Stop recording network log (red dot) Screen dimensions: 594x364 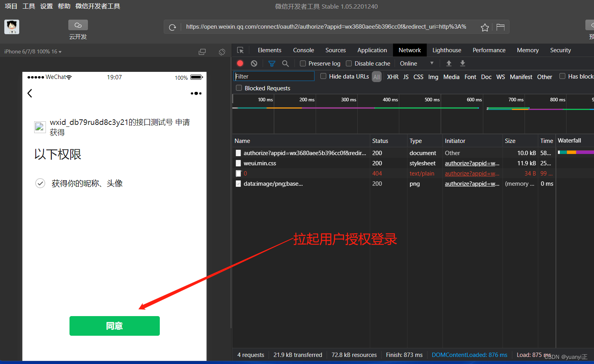(240, 63)
